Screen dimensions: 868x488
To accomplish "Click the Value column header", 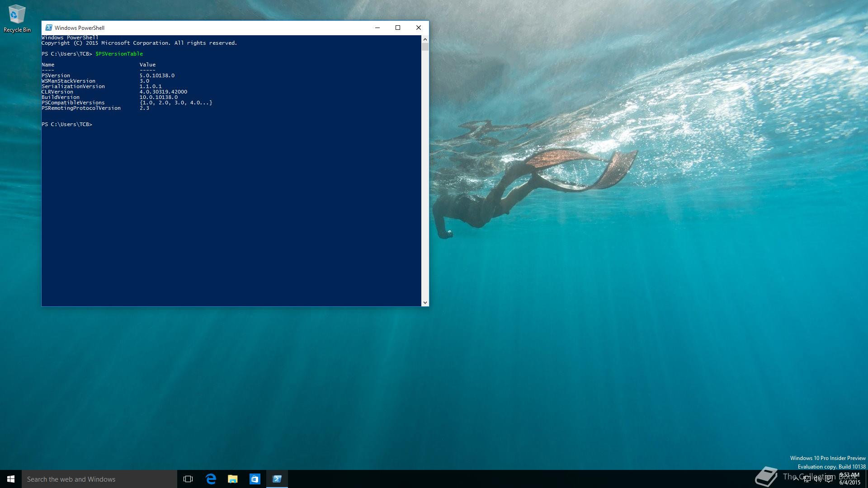I will [147, 65].
